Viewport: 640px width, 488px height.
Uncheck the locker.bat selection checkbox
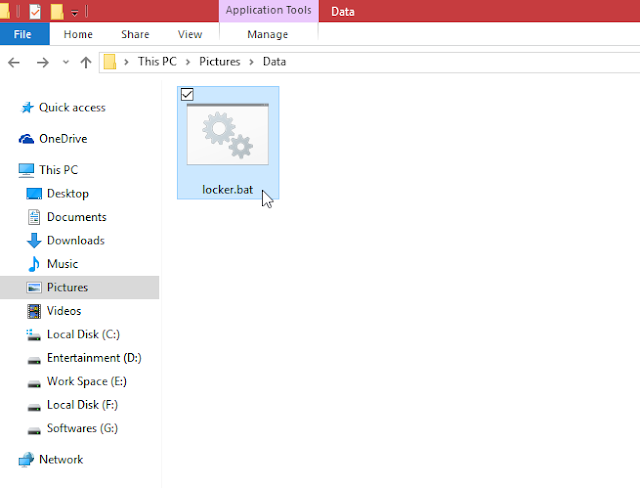(x=187, y=95)
